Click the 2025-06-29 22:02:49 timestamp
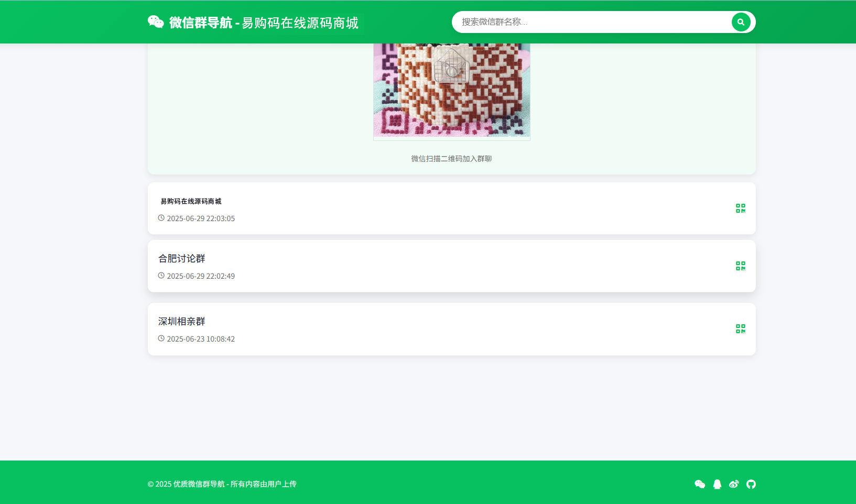Screen dimensions: 856x504 pyautogui.click(x=201, y=276)
